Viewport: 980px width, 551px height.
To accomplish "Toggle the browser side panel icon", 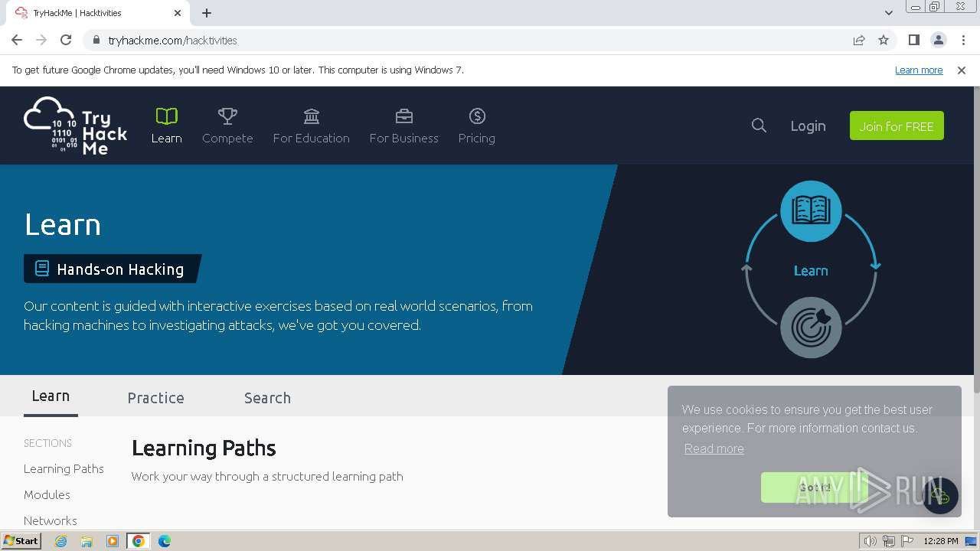I will click(914, 40).
